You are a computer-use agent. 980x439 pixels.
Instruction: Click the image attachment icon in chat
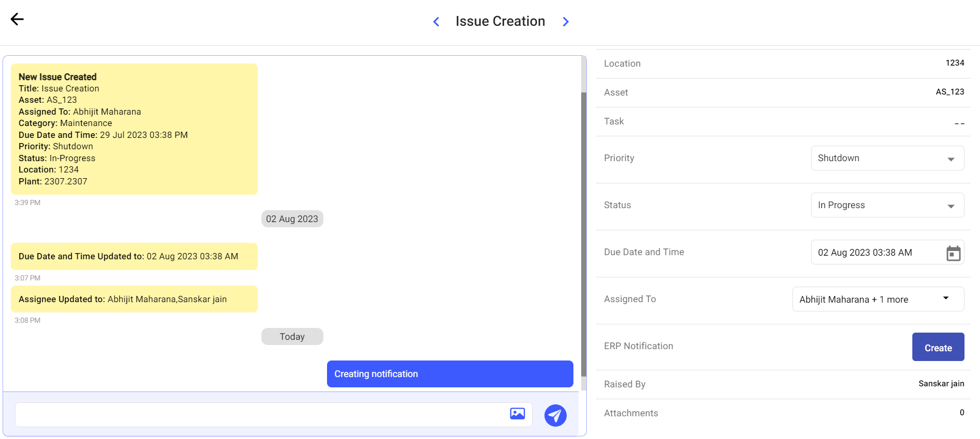point(517,414)
